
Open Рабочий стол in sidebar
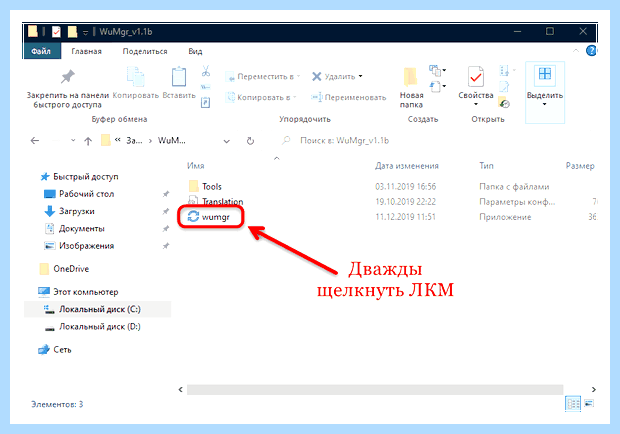[87, 194]
